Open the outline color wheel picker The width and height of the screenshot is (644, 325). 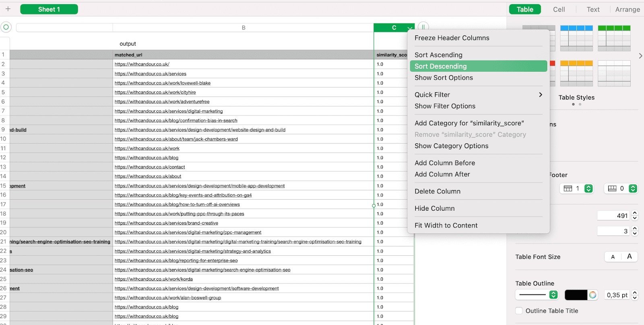click(x=592, y=295)
